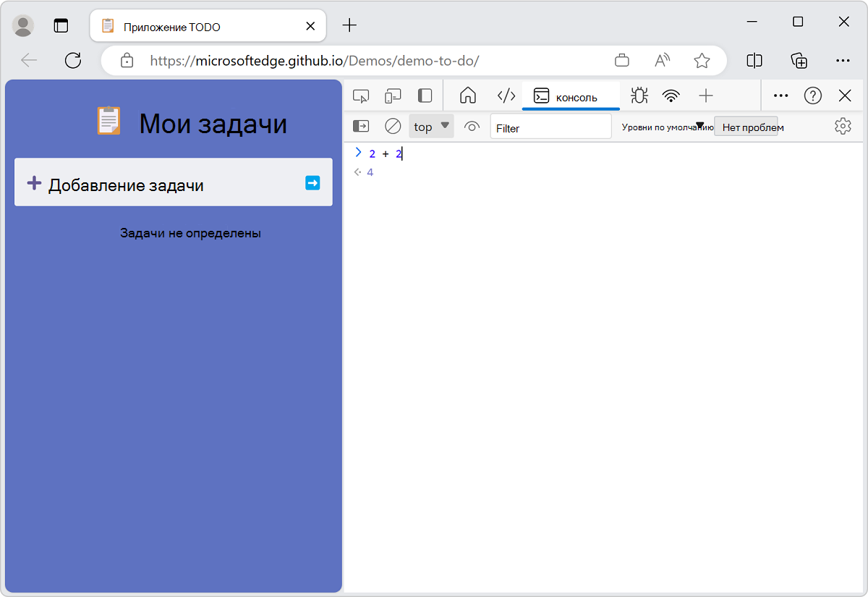The height and width of the screenshot is (597, 868).
Task: Clear the console output
Action: [x=393, y=127]
